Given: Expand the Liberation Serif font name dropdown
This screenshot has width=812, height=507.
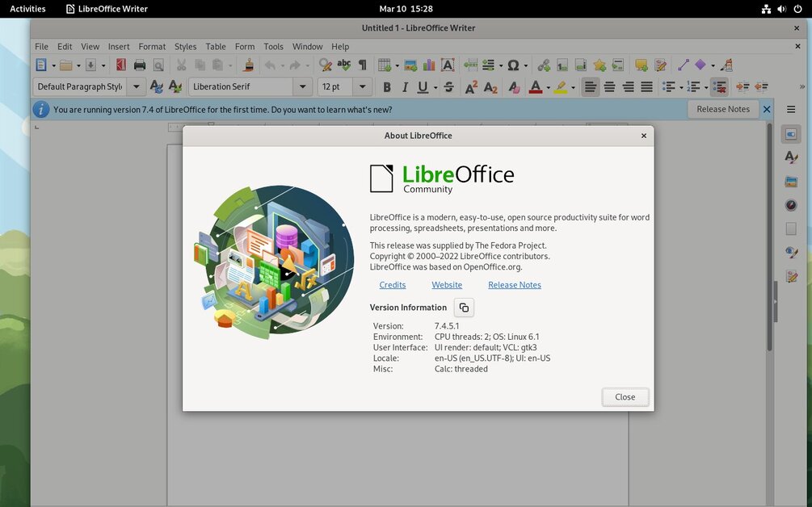Looking at the screenshot, I should pos(302,87).
